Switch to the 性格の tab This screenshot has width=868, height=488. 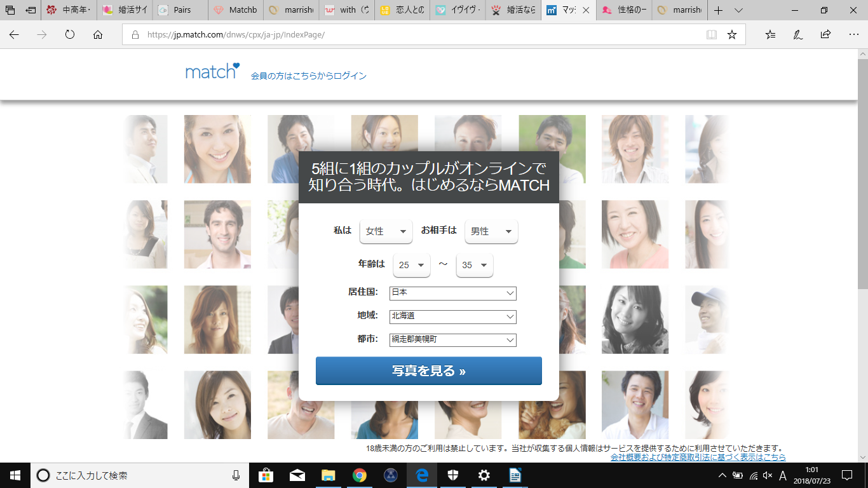click(623, 10)
